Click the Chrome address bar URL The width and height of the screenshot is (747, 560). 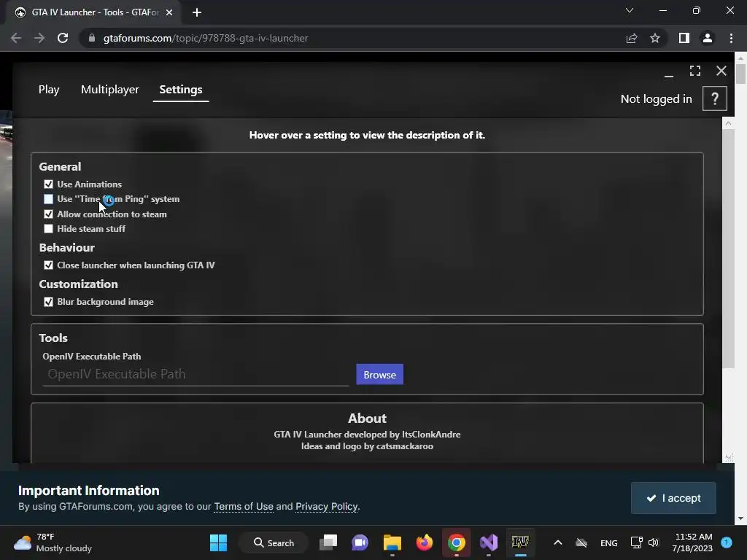pos(206,38)
